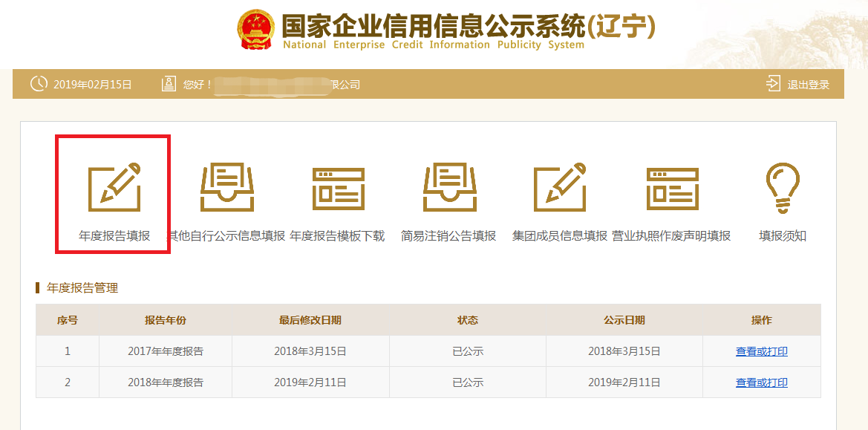Click the 国家企业信用信息公示系统 site title

pyautogui.click(x=433, y=25)
